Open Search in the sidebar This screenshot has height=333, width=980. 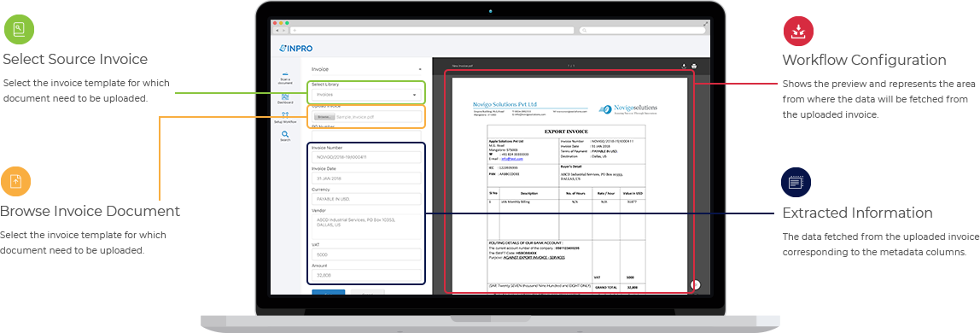pos(285,137)
